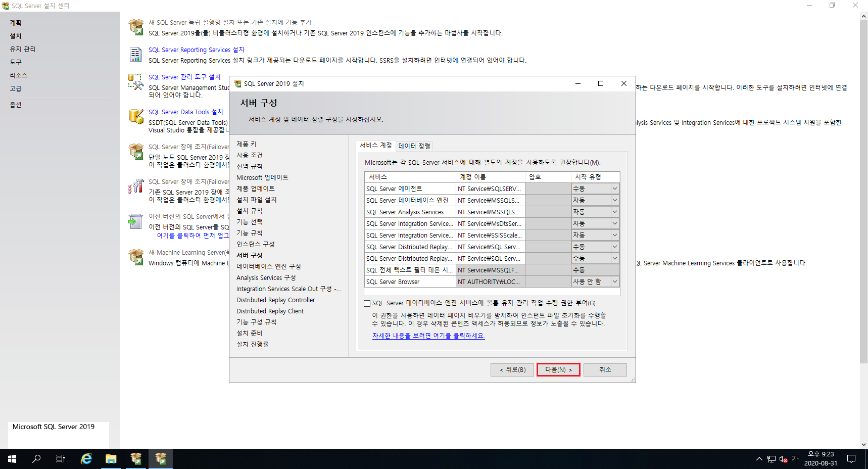Screen dimensions: 868x469
Task: Click the upgrade from previous version icon
Action: click(x=136, y=221)
